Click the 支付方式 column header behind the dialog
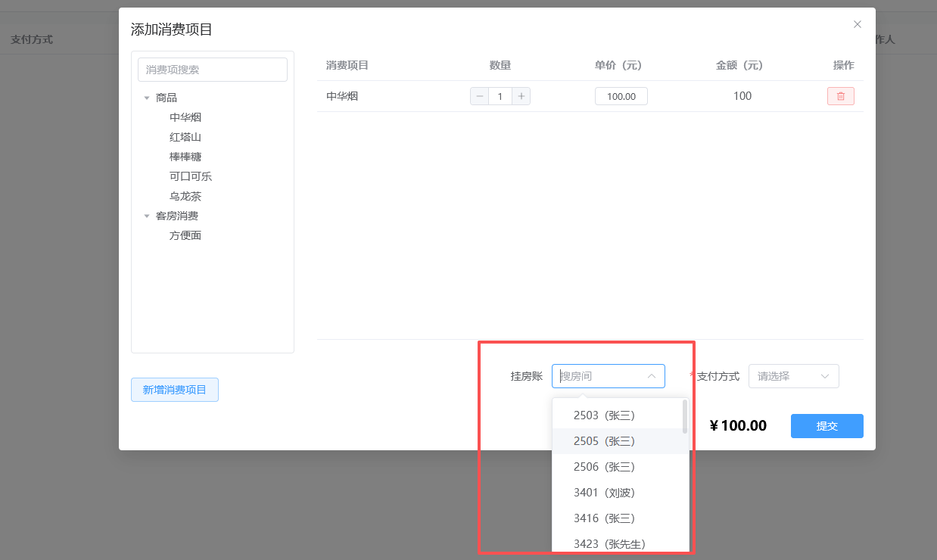The image size is (937, 560). [32, 39]
